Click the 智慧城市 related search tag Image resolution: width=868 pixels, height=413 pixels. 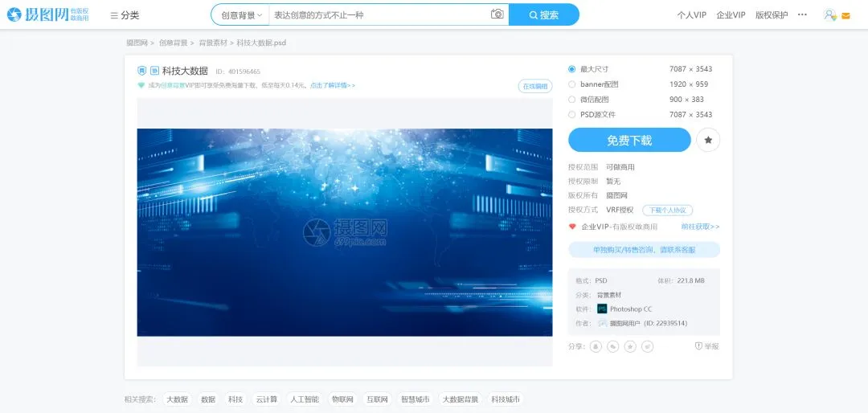(x=416, y=399)
